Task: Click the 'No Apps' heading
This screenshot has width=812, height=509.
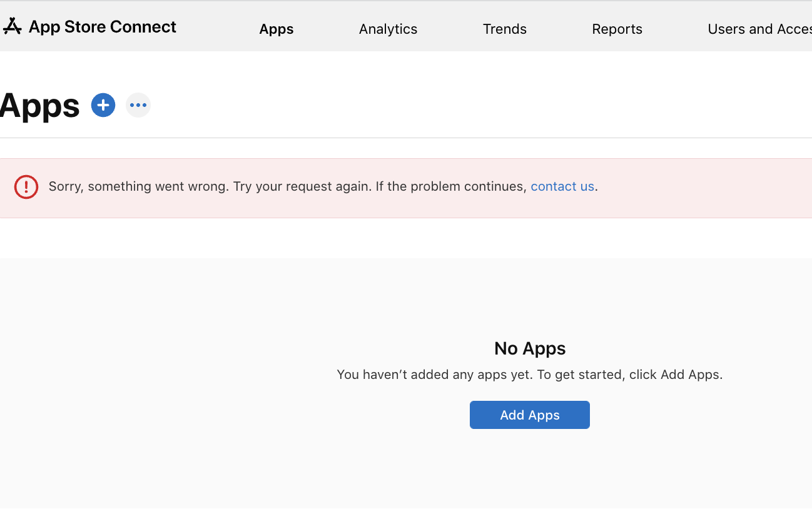Action: pos(530,348)
